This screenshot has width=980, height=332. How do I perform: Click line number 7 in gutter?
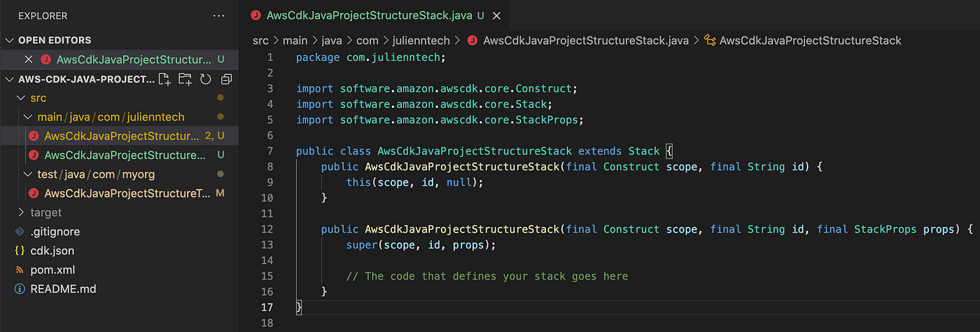pyautogui.click(x=269, y=151)
